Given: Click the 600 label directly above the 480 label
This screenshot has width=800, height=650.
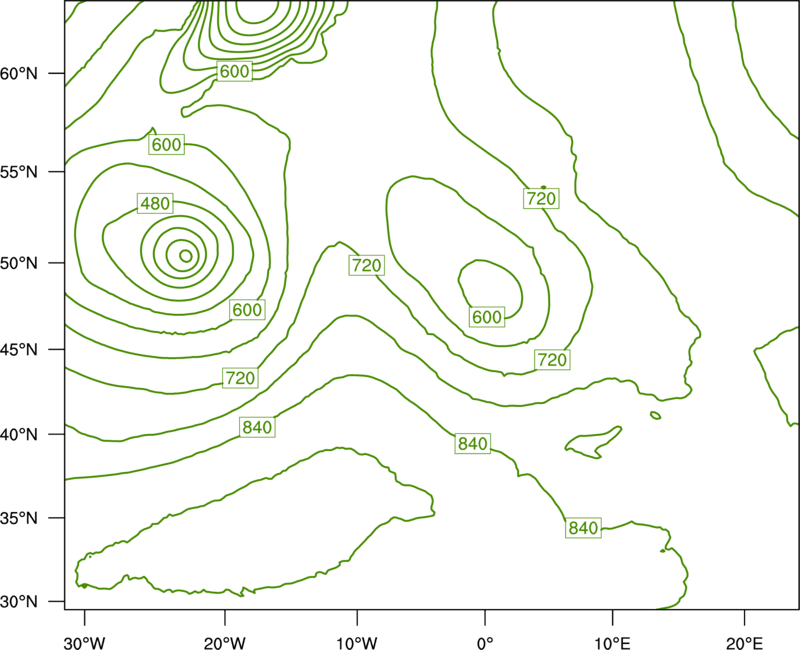Looking at the screenshot, I should pyautogui.click(x=167, y=145).
